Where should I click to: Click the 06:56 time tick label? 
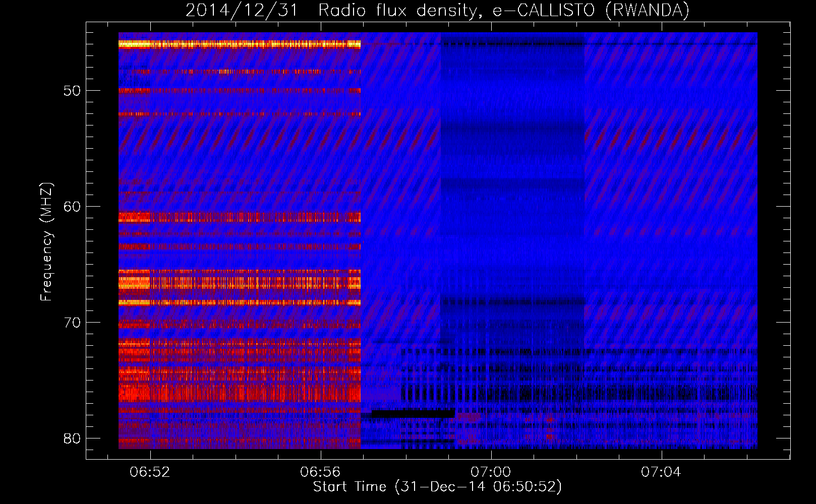(x=320, y=472)
